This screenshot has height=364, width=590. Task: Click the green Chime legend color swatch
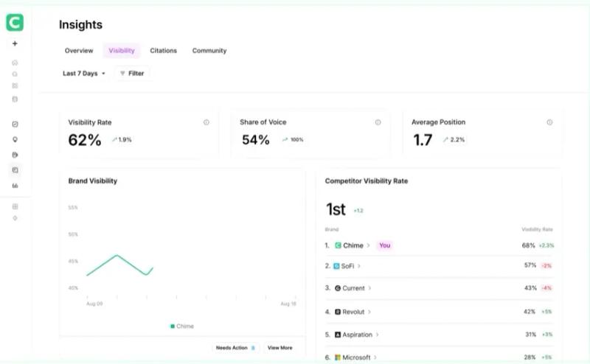[173, 326]
